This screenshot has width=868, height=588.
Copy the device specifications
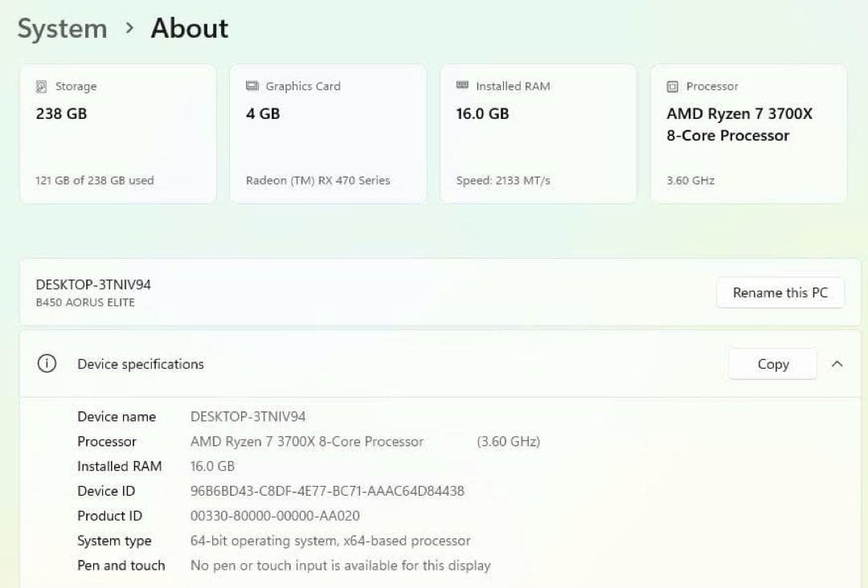(x=772, y=363)
